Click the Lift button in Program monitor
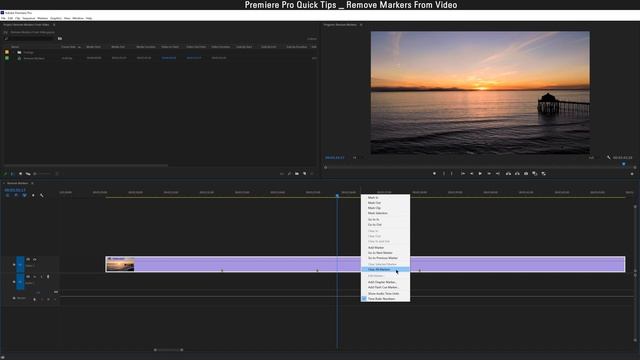 (508, 174)
